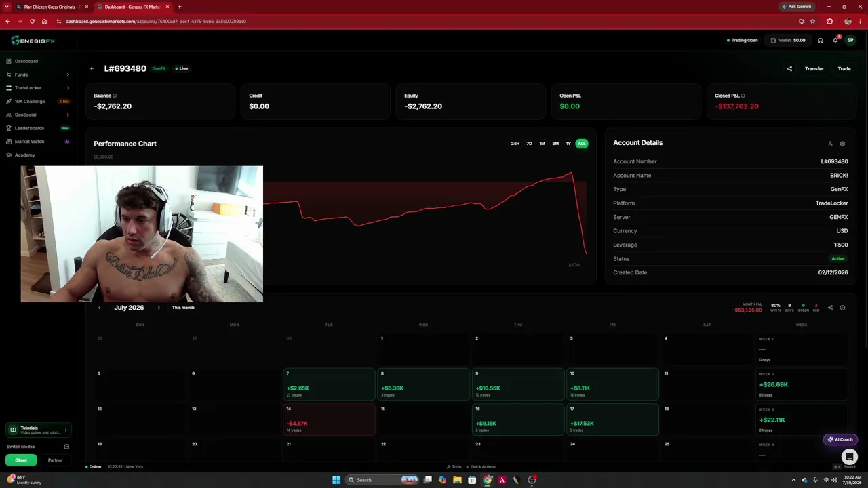Click the user icon in Account Details
This screenshot has width=868, height=488.
coord(830,144)
